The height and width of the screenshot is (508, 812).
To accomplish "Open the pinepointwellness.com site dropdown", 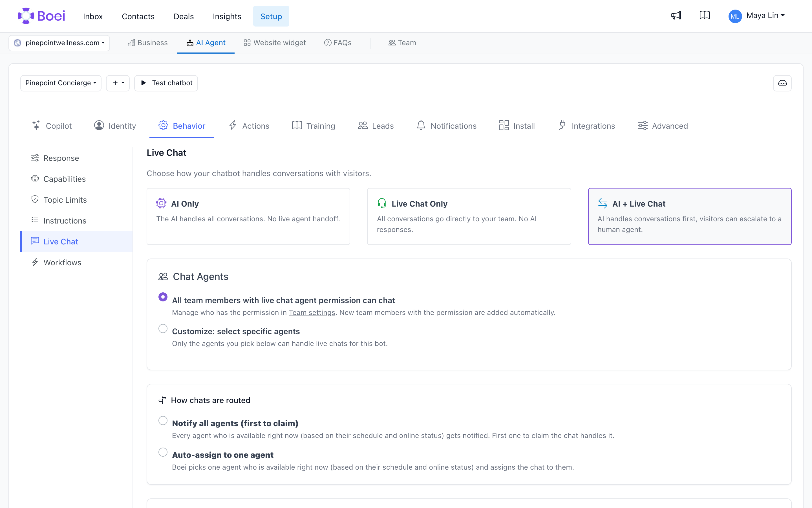I will coord(59,43).
